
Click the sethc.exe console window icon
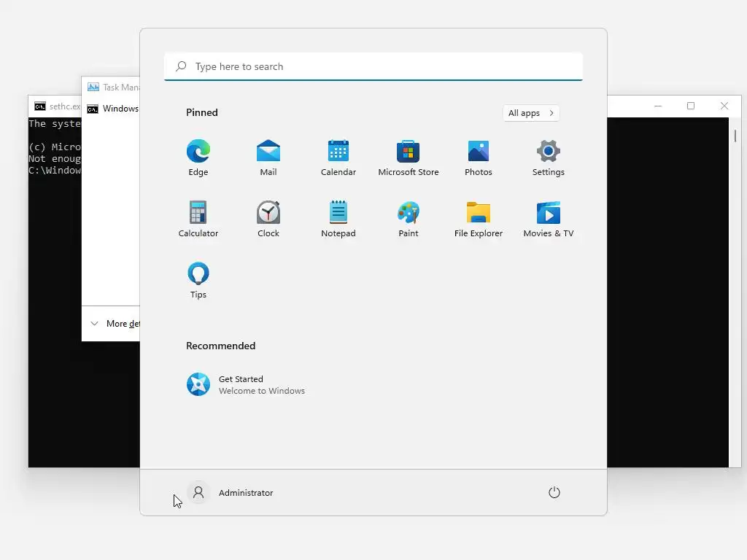click(41, 106)
